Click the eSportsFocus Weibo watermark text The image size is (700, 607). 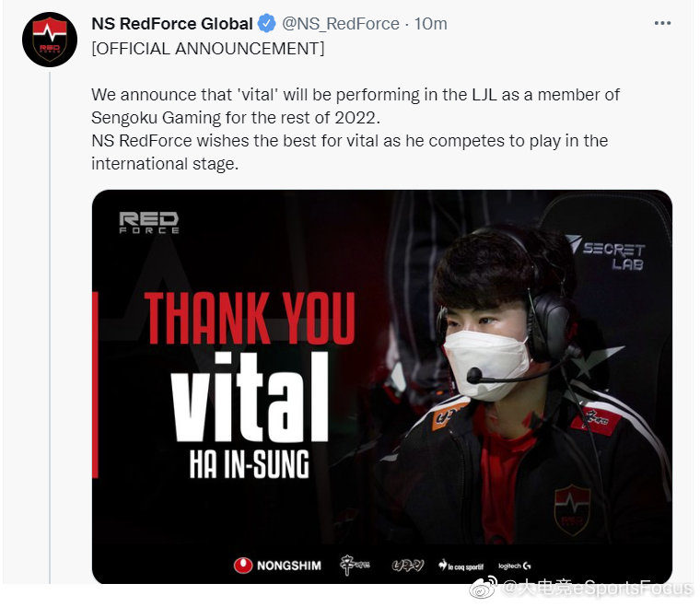click(598, 588)
